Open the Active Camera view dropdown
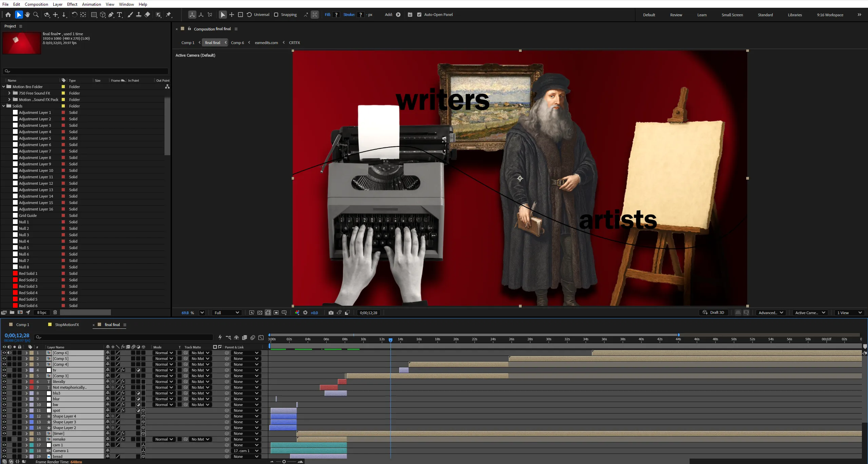Image resolution: width=868 pixels, height=464 pixels. pyautogui.click(x=810, y=312)
